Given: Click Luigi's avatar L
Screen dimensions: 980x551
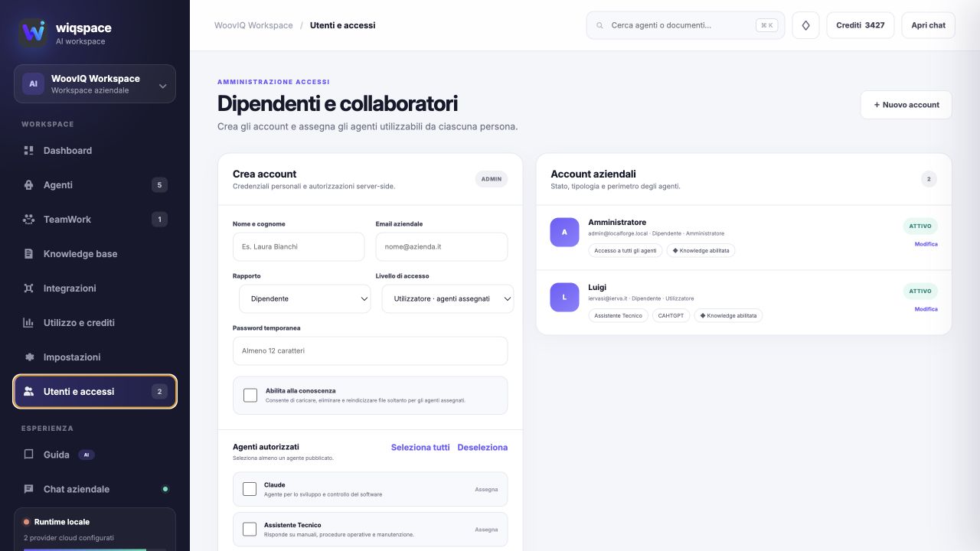Looking at the screenshot, I should coord(564,297).
